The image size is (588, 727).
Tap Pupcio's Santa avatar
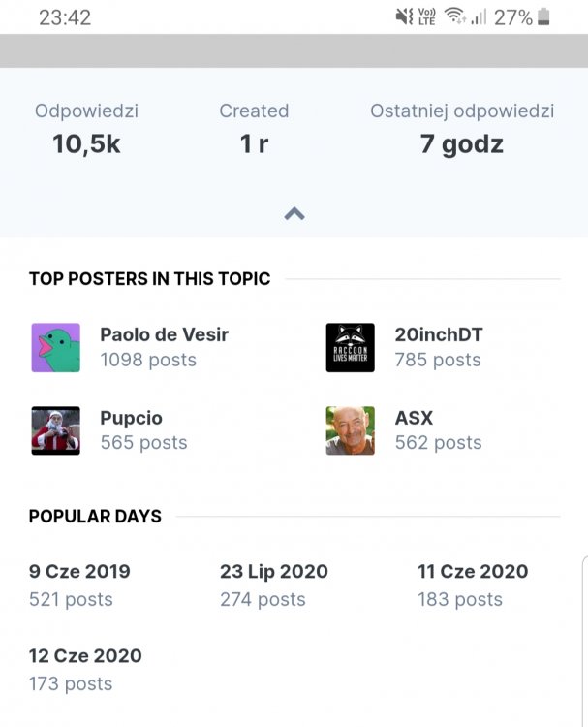point(55,431)
